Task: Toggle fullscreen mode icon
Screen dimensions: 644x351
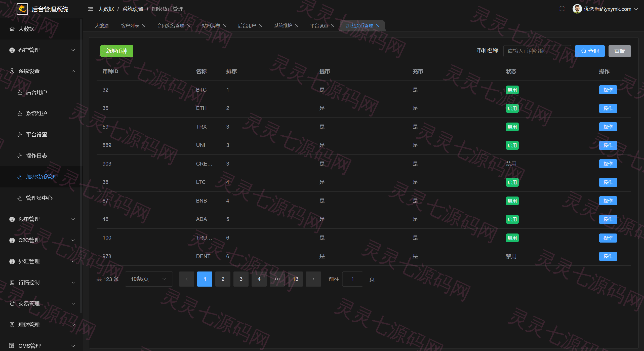Action: pyautogui.click(x=562, y=9)
